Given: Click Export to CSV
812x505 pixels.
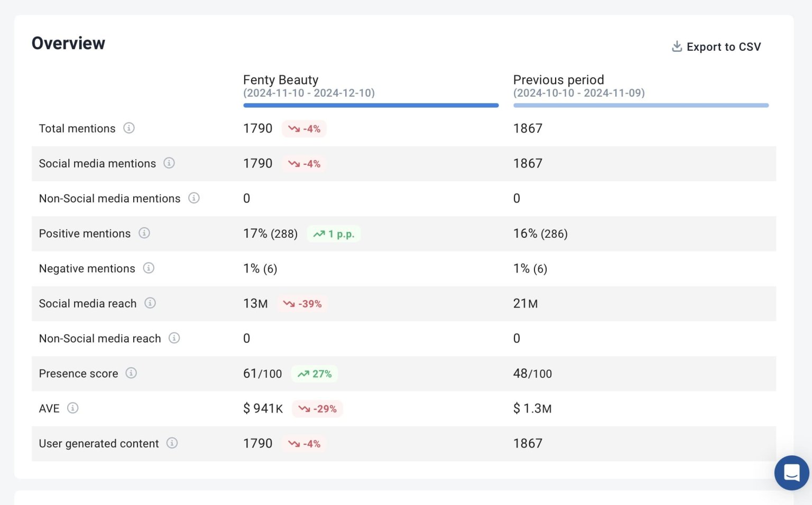Looking at the screenshot, I should click(x=724, y=46).
